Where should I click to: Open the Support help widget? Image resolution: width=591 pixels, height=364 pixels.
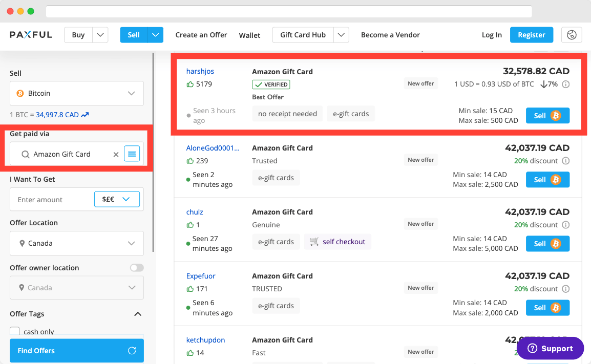[x=550, y=348]
